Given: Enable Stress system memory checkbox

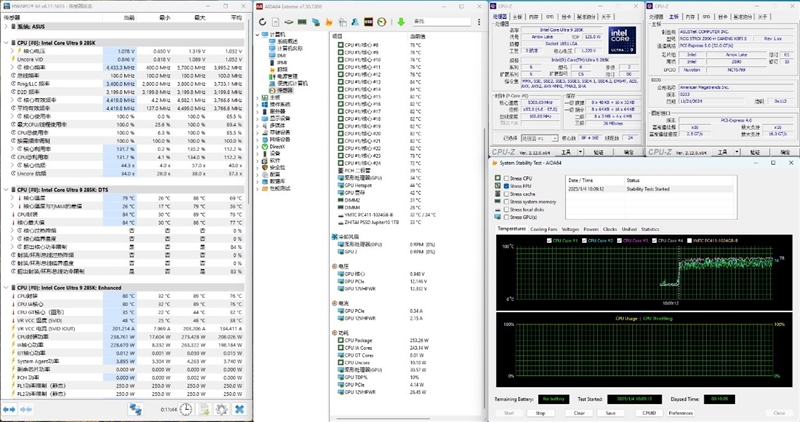Looking at the screenshot, I should tap(507, 202).
